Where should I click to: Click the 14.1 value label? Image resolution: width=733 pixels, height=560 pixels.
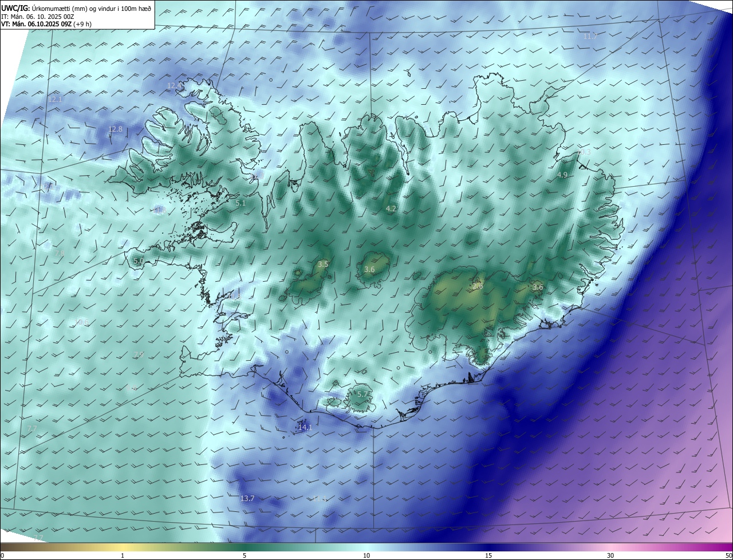[305, 428]
